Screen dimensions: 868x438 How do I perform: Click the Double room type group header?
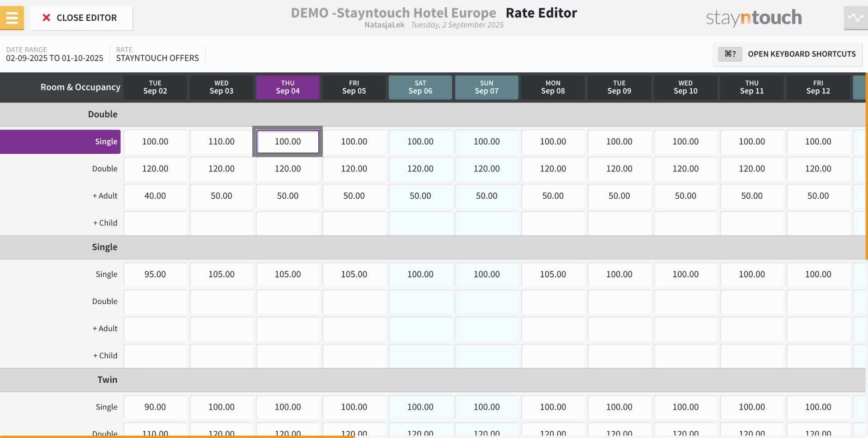tap(433, 114)
